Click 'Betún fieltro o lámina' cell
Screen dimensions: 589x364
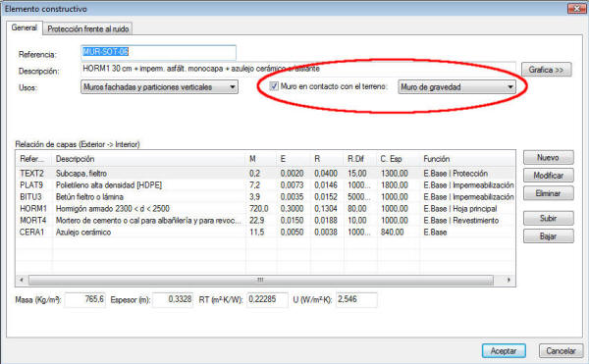coord(89,196)
